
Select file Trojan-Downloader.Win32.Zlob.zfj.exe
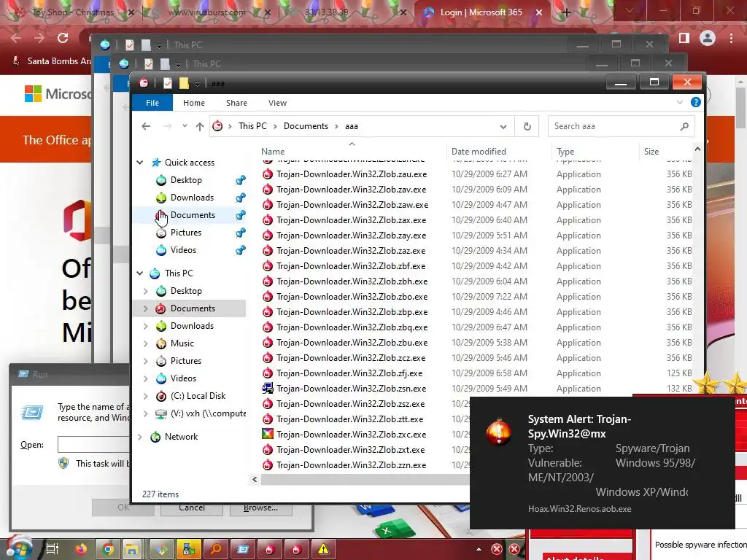[x=349, y=373]
